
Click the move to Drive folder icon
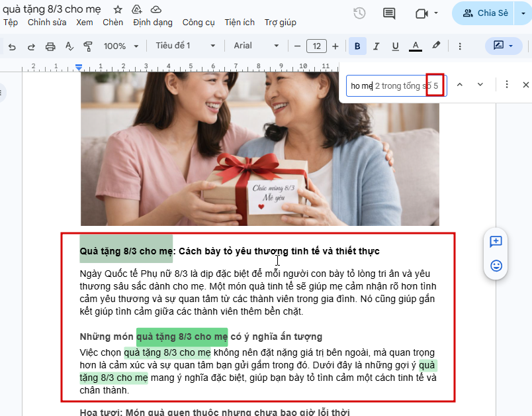(136, 9)
